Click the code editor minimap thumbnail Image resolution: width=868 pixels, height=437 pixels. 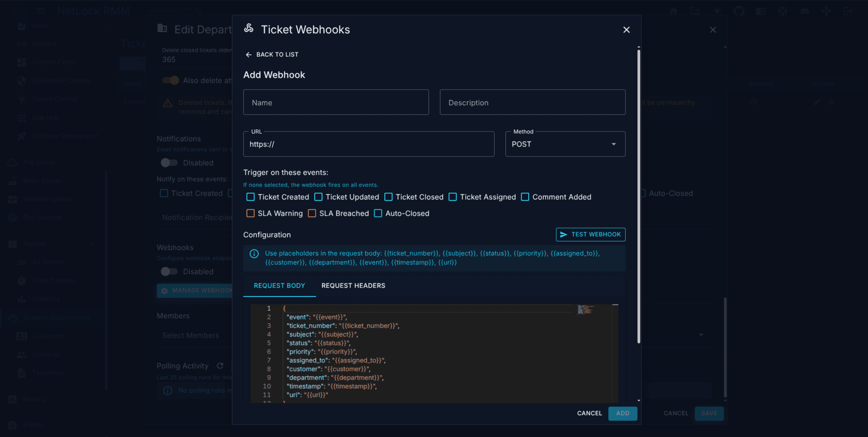586,309
